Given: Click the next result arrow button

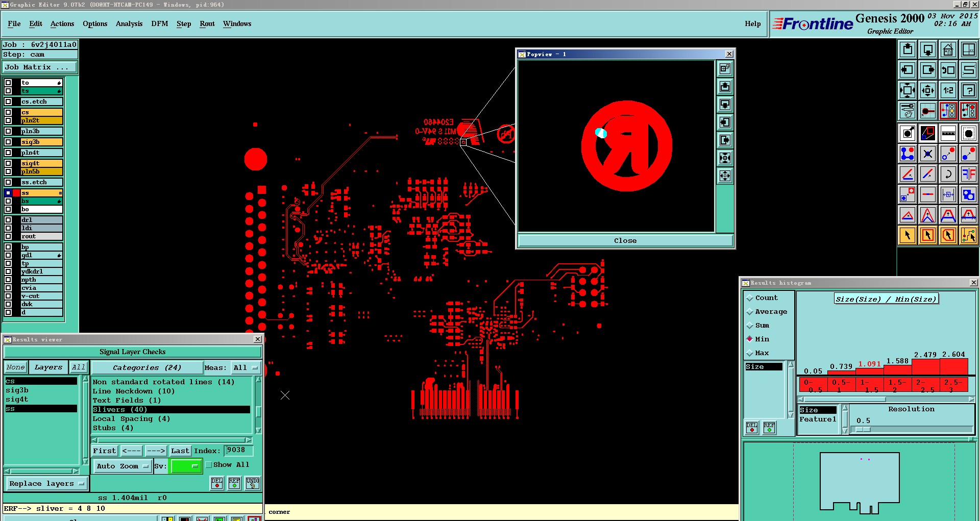Looking at the screenshot, I should pyautogui.click(x=156, y=451).
